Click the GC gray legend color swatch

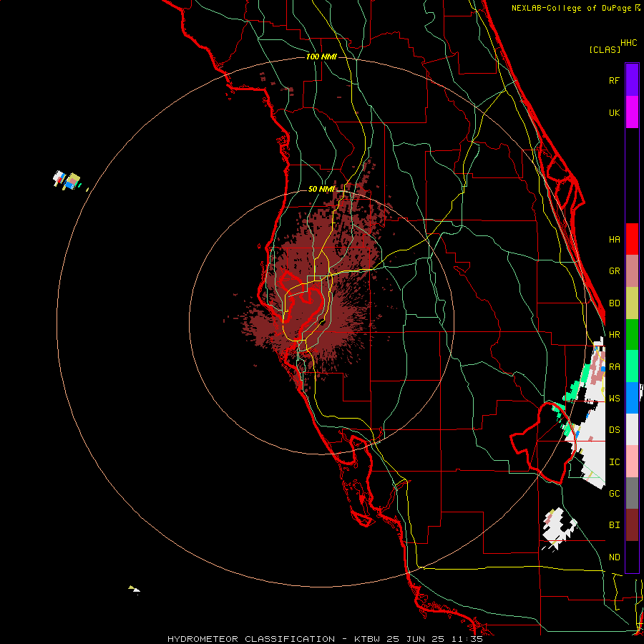click(x=632, y=493)
